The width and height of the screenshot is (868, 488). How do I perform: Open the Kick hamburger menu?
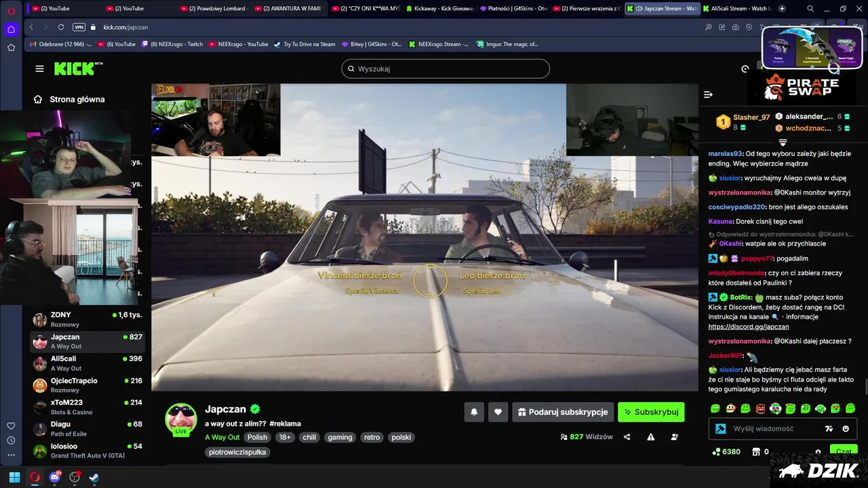tap(39, 68)
